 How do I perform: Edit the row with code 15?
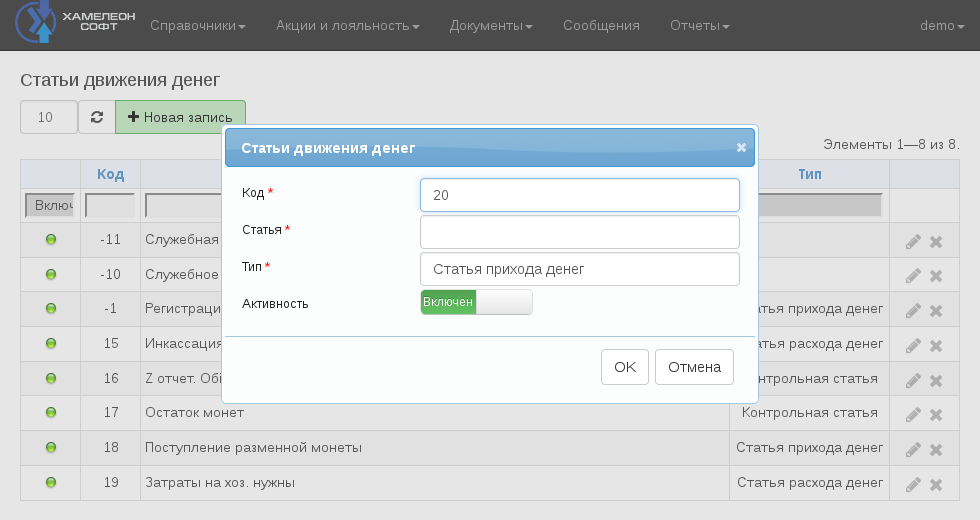coord(913,346)
